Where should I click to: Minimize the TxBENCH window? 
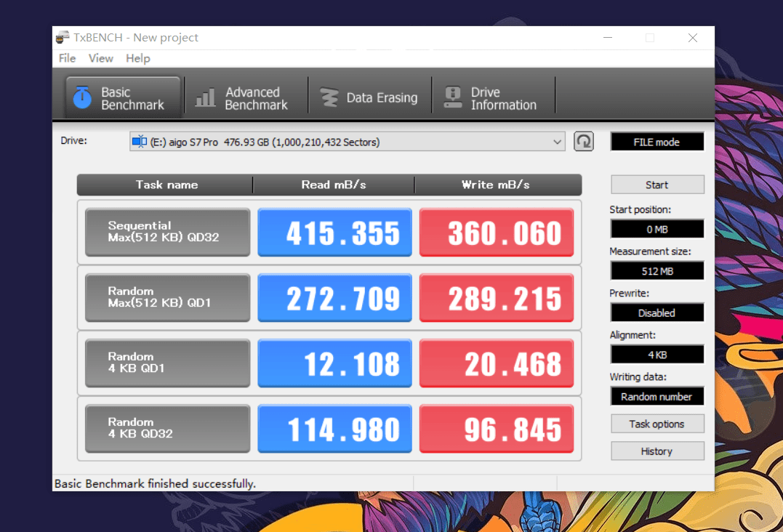click(x=608, y=38)
